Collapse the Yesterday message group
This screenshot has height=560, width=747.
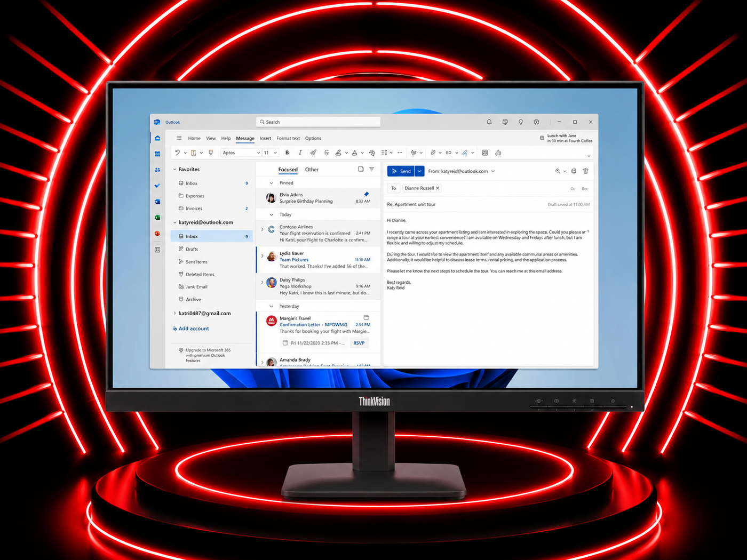[x=271, y=307]
